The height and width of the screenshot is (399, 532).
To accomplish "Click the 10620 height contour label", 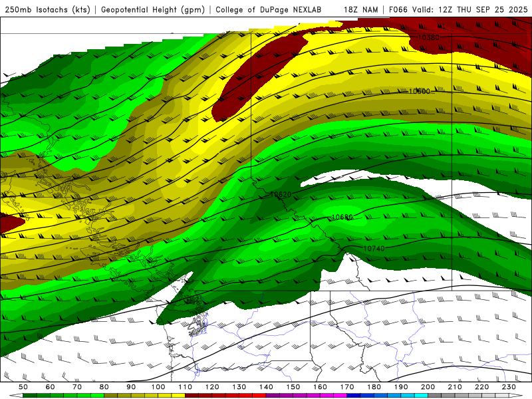I will tap(281, 194).
